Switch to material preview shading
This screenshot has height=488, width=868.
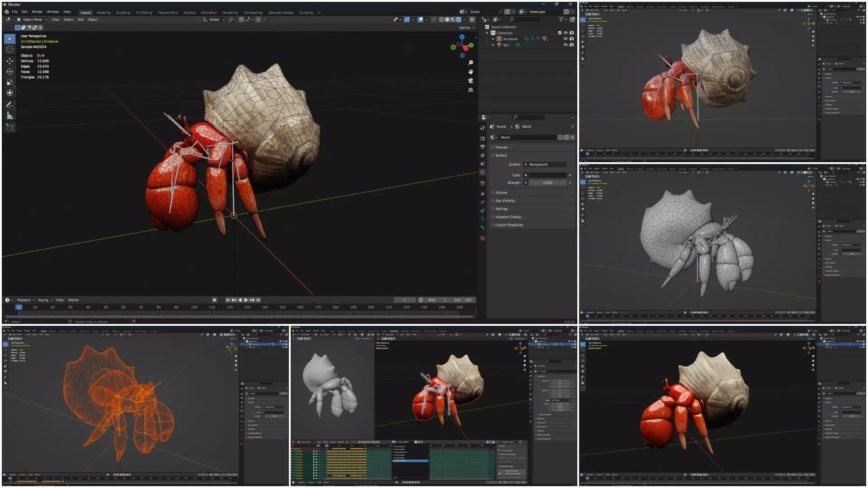coord(453,19)
